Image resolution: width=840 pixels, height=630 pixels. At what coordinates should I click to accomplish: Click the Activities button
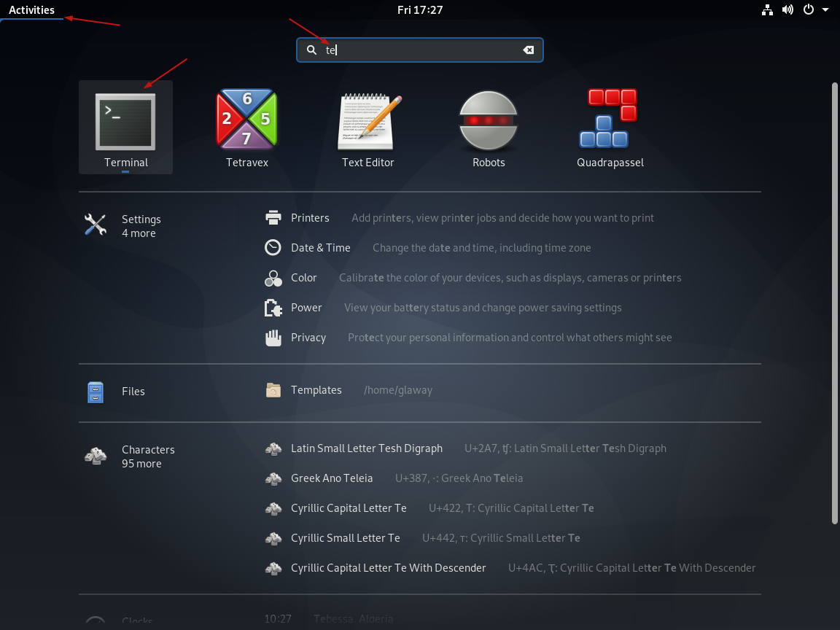coord(31,9)
